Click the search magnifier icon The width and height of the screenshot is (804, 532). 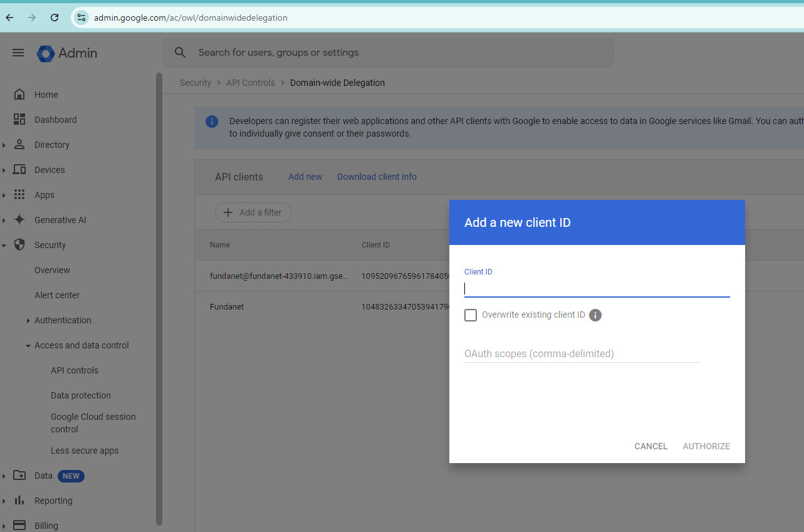click(x=180, y=53)
